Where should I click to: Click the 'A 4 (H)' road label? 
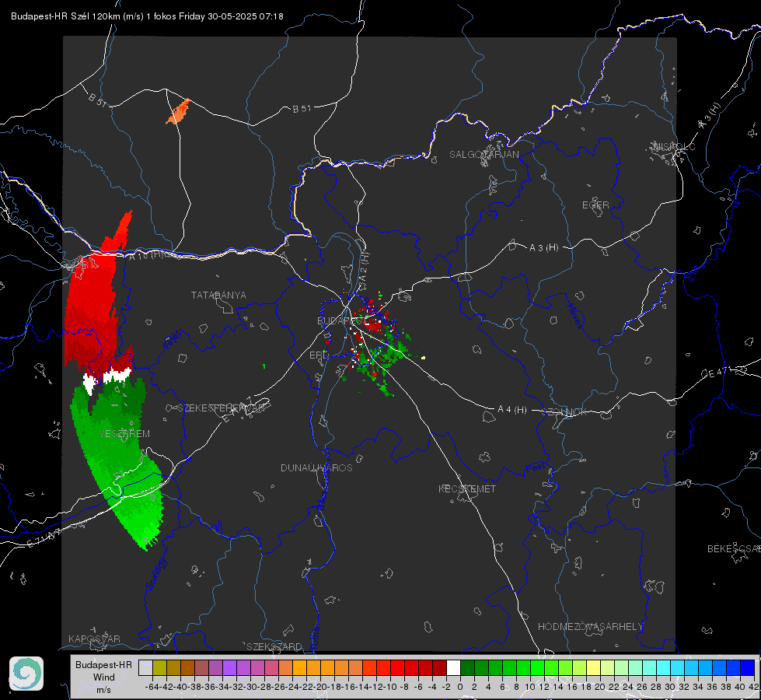512,410
